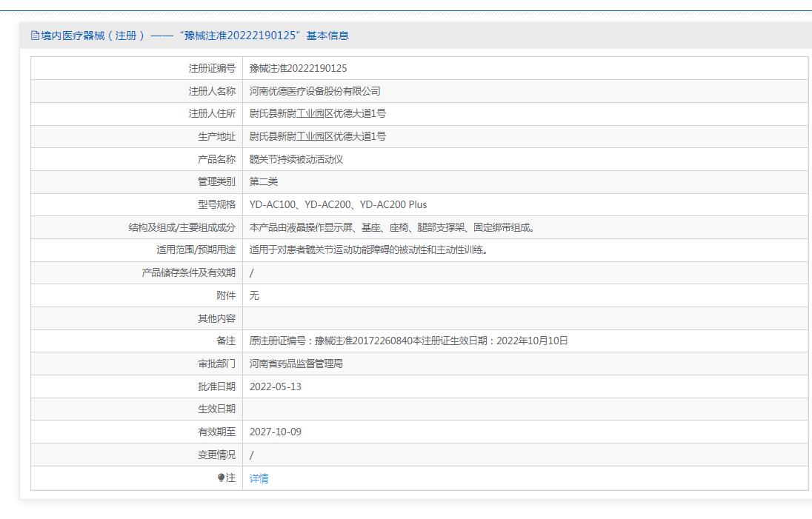The width and height of the screenshot is (812, 519).
Task: Click the 结构及组成/主要组成成分 label
Action: pyautogui.click(x=182, y=227)
